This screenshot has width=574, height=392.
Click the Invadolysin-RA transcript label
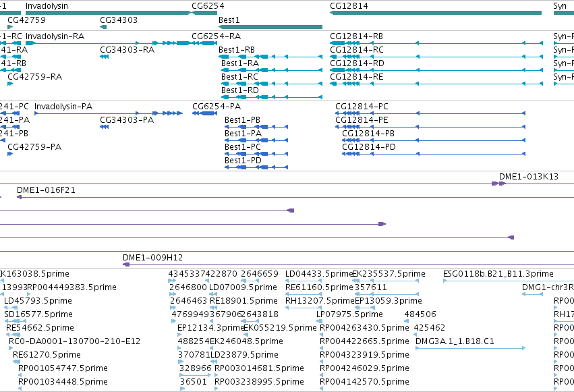click(x=55, y=36)
